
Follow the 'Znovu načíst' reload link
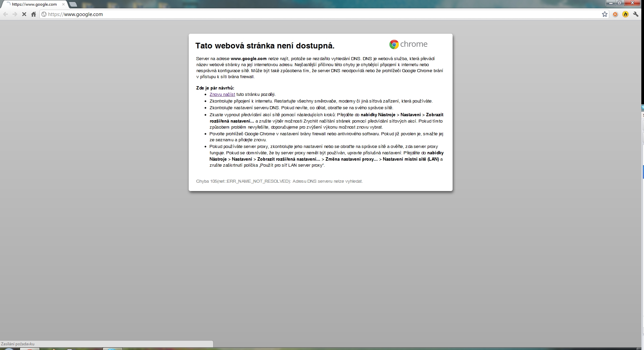(x=222, y=95)
